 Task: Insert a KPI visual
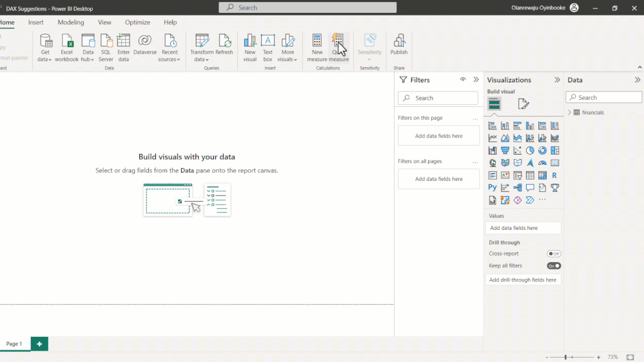505,175
